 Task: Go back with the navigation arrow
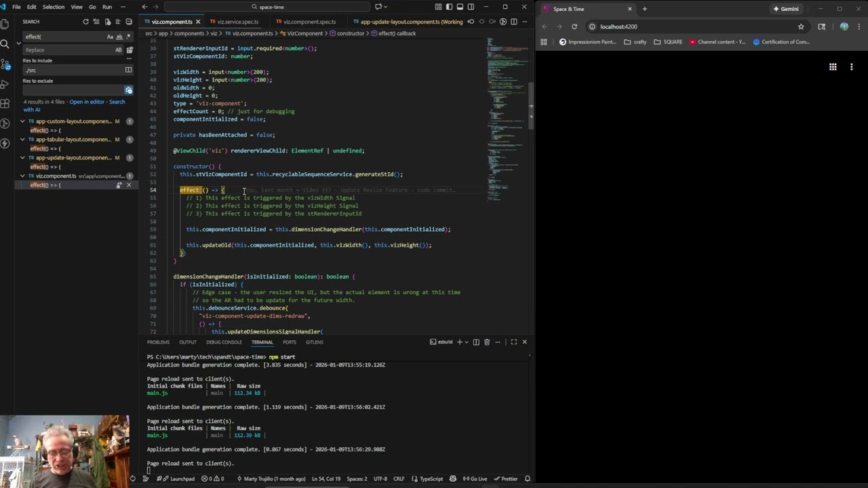click(144, 7)
